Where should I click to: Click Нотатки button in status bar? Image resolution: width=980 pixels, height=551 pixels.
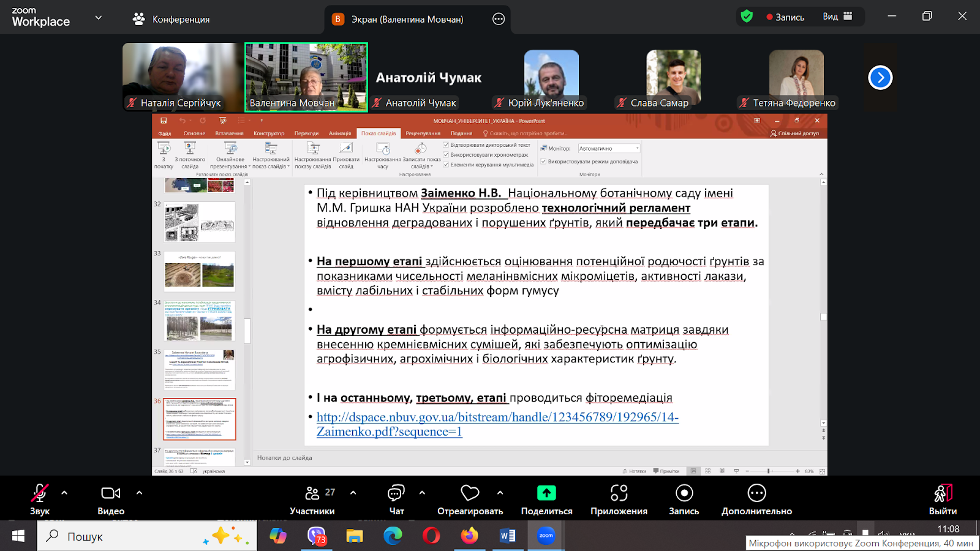634,471
